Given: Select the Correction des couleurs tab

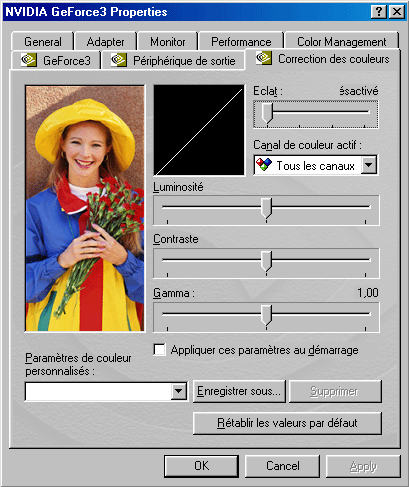Looking at the screenshot, I should pos(323,59).
